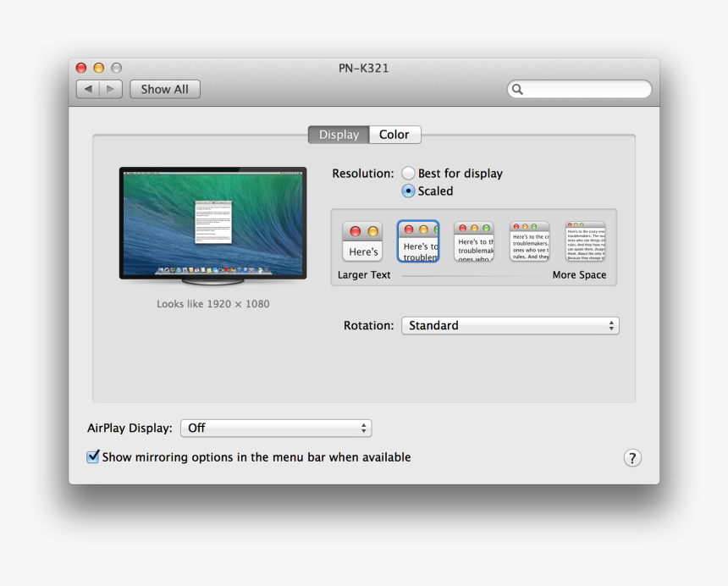Image resolution: width=728 pixels, height=586 pixels.
Task: Click the search magnifier icon
Action: coord(518,90)
